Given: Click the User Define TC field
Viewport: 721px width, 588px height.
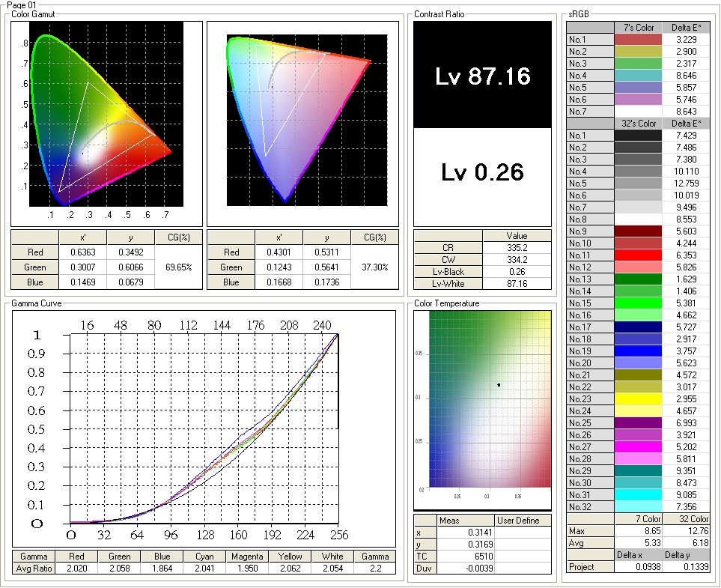Looking at the screenshot, I should [x=523, y=557].
